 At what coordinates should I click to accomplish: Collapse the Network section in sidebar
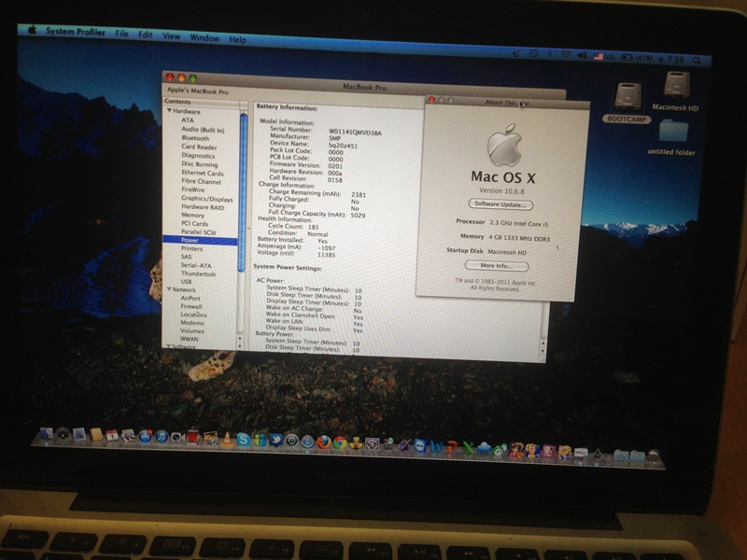point(167,289)
